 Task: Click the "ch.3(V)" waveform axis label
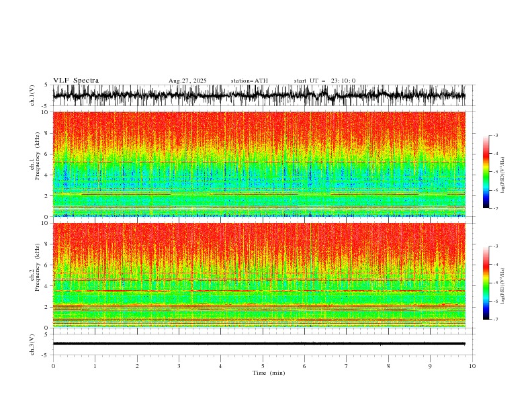coord(32,345)
